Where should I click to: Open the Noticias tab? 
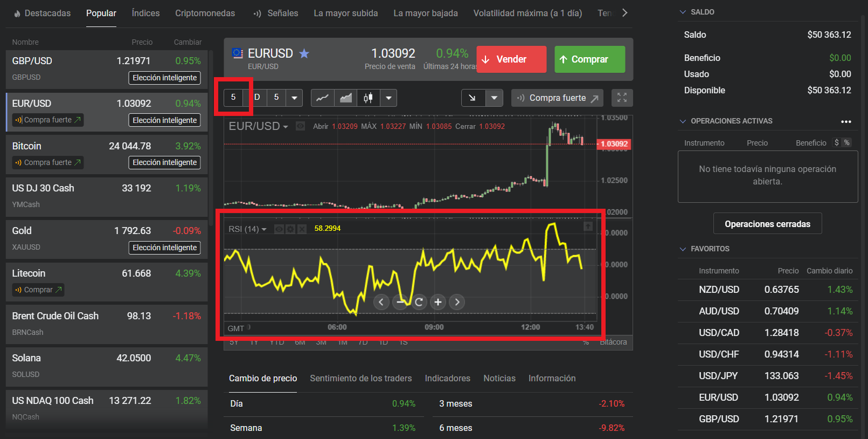(x=499, y=379)
